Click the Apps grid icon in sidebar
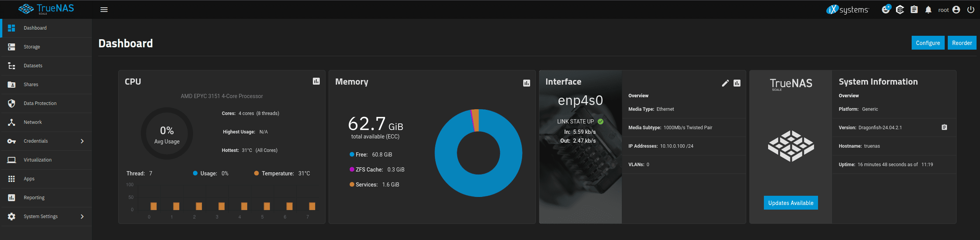Image resolution: width=980 pixels, height=240 pixels. pos(12,179)
